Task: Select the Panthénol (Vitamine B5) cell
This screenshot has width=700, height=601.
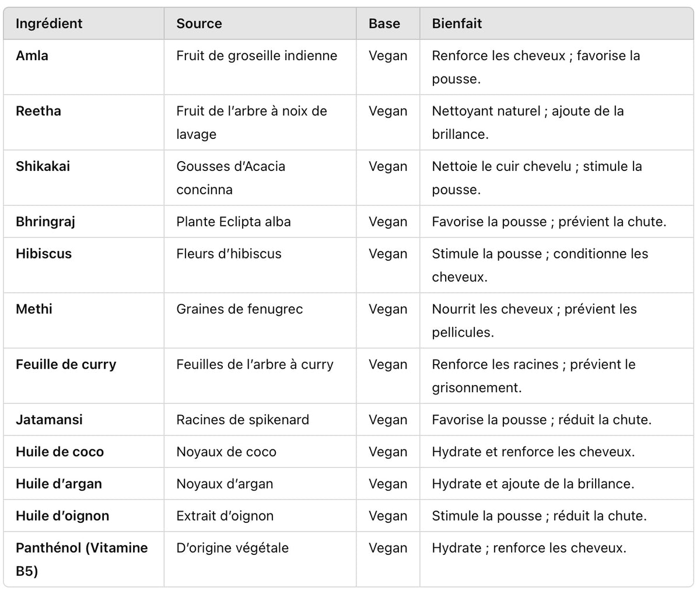Action: tap(82, 560)
